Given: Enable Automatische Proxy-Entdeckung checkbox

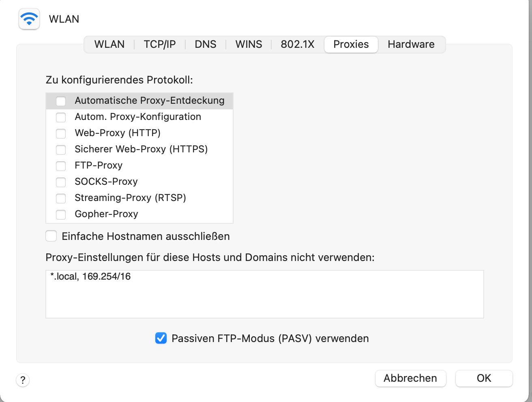Looking at the screenshot, I should pyautogui.click(x=61, y=101).
